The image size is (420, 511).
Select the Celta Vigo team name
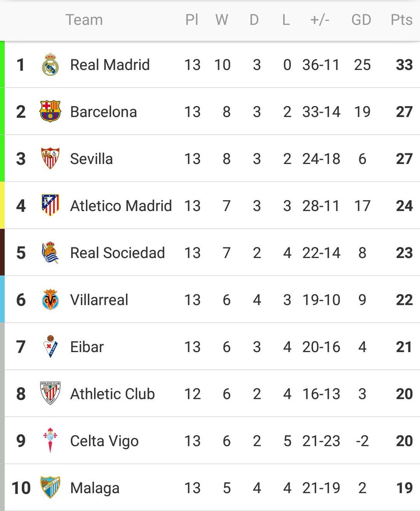(x=104, y=441)
